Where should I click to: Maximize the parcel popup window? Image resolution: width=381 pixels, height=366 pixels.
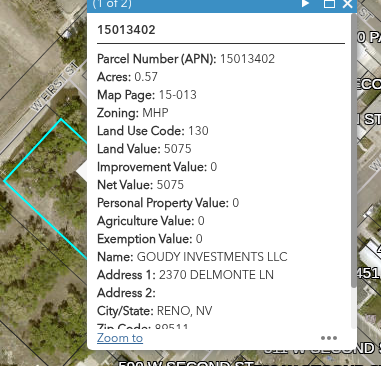coord(330,4)
